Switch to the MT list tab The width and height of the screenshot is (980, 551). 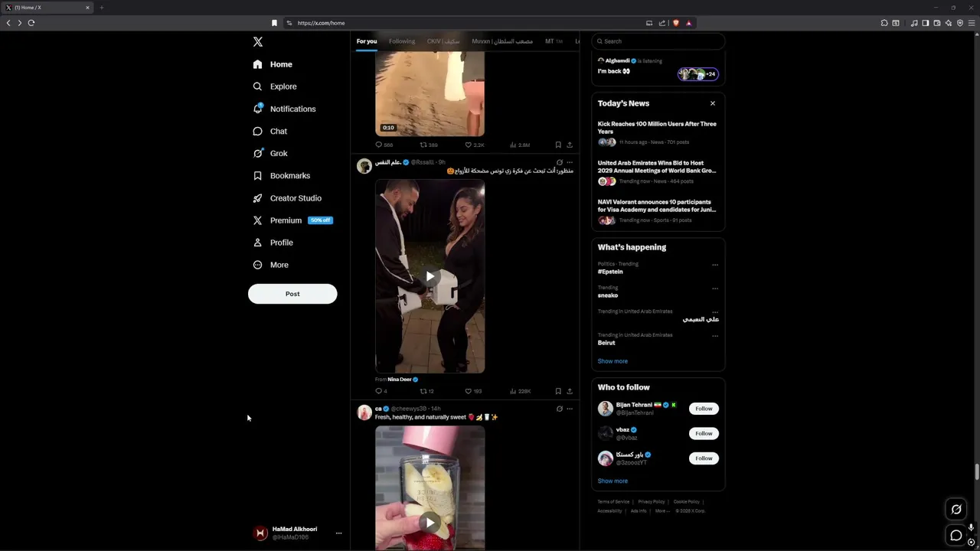coord(553,41)
